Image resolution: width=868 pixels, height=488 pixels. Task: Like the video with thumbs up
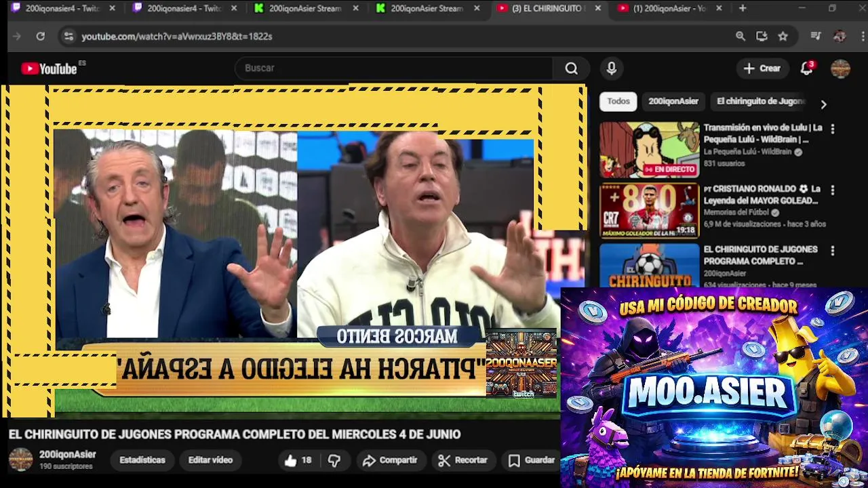click(298, 460)
